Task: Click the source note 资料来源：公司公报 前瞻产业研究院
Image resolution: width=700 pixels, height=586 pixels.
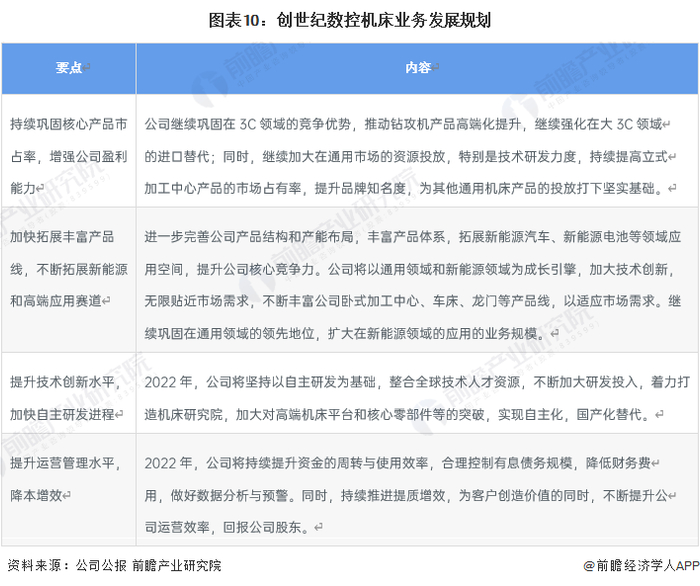Action: point(114,565)
